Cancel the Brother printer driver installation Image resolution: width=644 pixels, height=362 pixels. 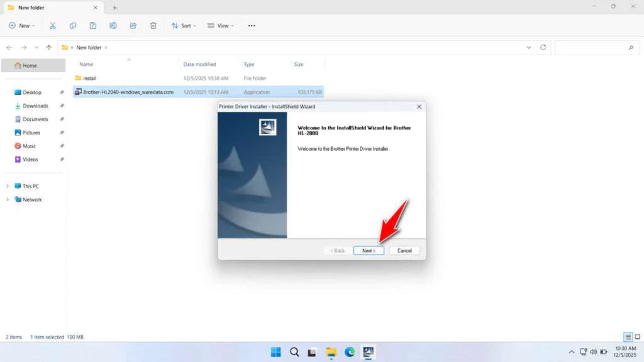[404, 250]
